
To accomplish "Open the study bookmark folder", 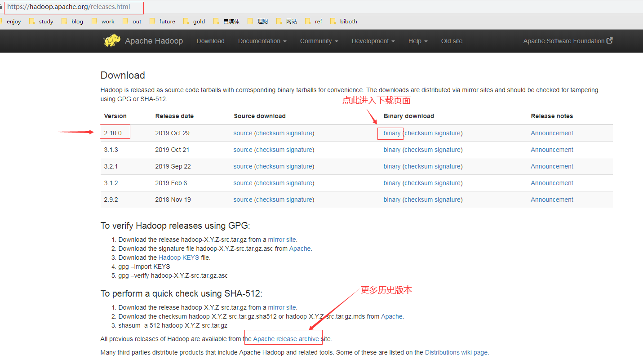I will click(x=41, y=21).
